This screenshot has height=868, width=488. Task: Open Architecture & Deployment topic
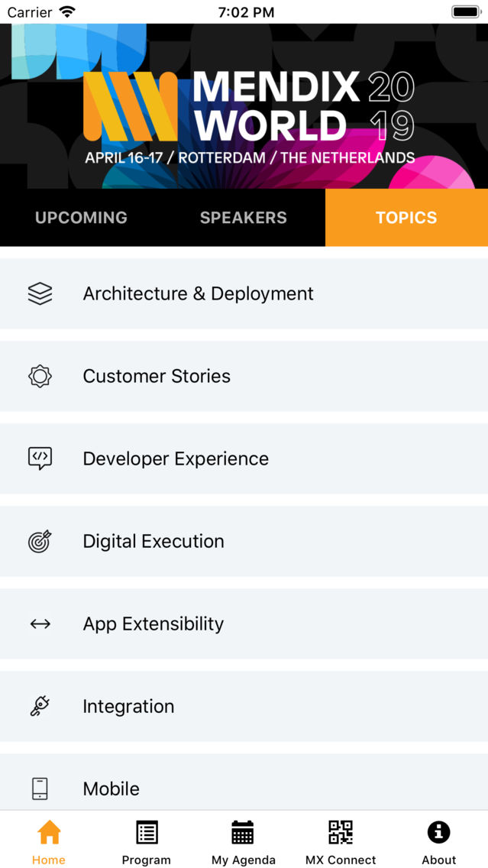click(244, 293)
